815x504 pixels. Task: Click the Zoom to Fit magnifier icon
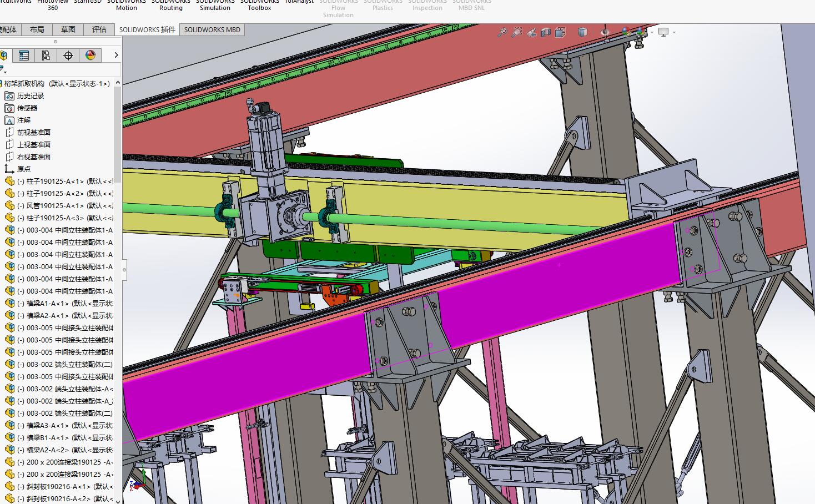pos(502,32)
